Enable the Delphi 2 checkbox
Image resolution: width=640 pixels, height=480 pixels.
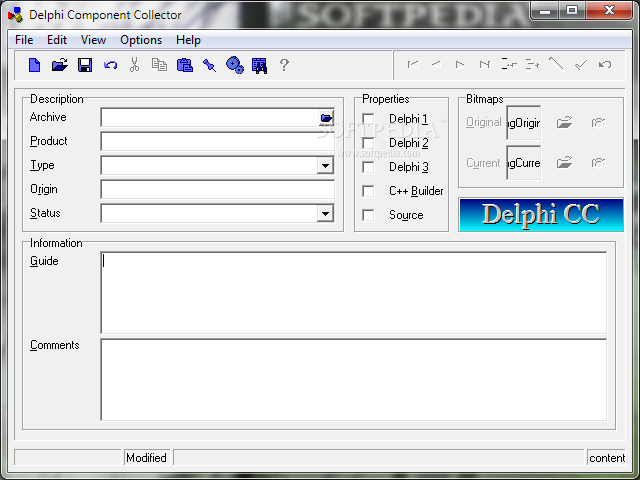click(x=368, y=143)
